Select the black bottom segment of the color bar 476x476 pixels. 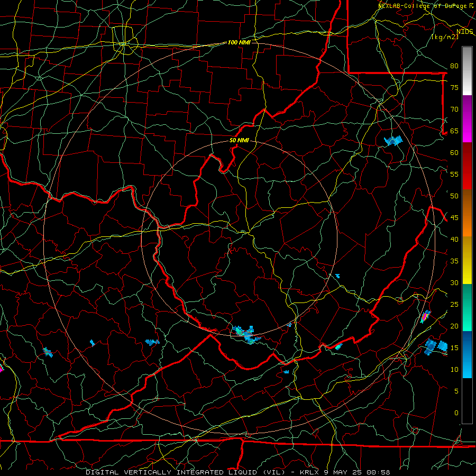click(x=467, y=401)
